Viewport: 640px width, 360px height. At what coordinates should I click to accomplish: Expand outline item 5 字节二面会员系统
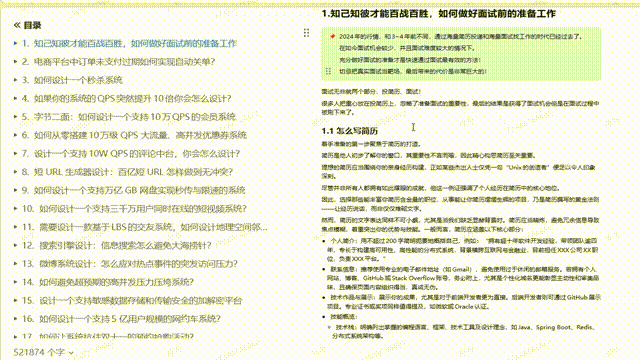tap(16, 116)
